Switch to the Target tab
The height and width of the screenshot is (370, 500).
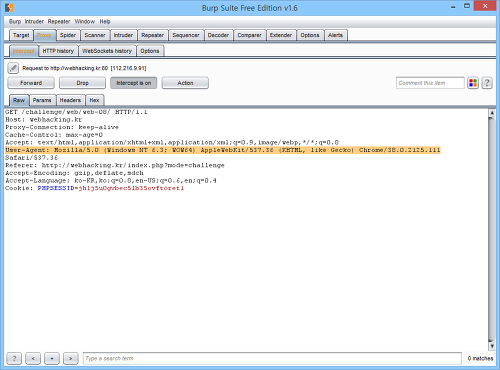click(21, 35)
